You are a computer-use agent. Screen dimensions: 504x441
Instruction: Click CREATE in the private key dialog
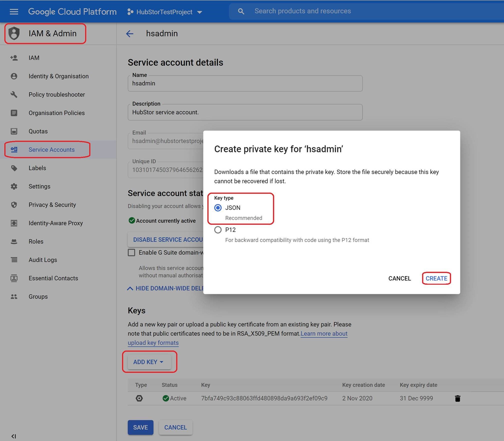pyautogui.click(x=436, y=278)
